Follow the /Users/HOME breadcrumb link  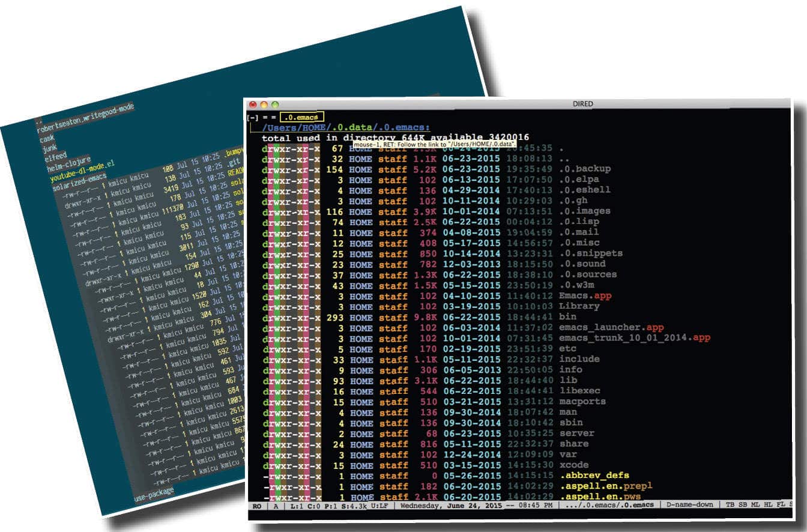click(x=294, y=127)
